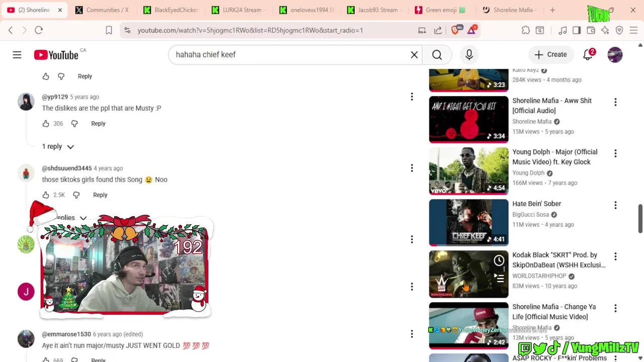This screenshot has width=644, height=362.
Task: Share this page from address bar
Action: 438,30
